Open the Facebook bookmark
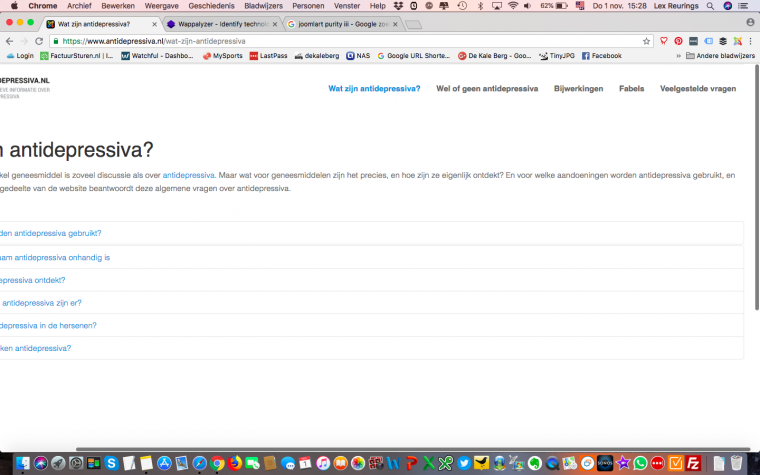 pos(602,56)
